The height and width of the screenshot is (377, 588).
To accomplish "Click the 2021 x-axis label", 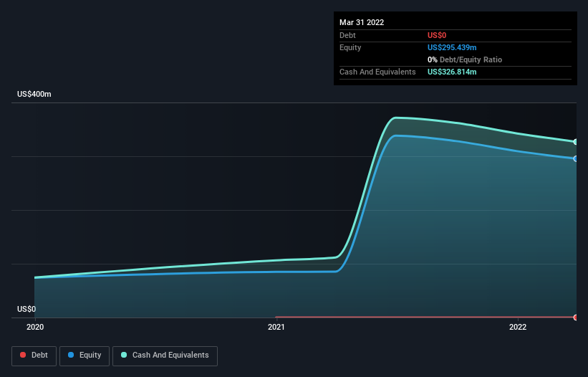I will [x=276, y=327].
